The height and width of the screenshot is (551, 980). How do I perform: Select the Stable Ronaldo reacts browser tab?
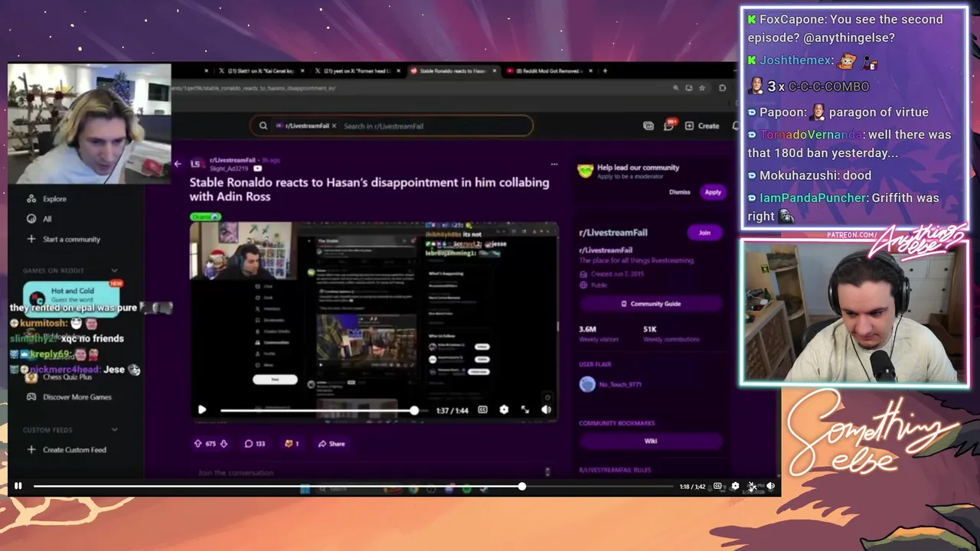[x=453, y=70]
